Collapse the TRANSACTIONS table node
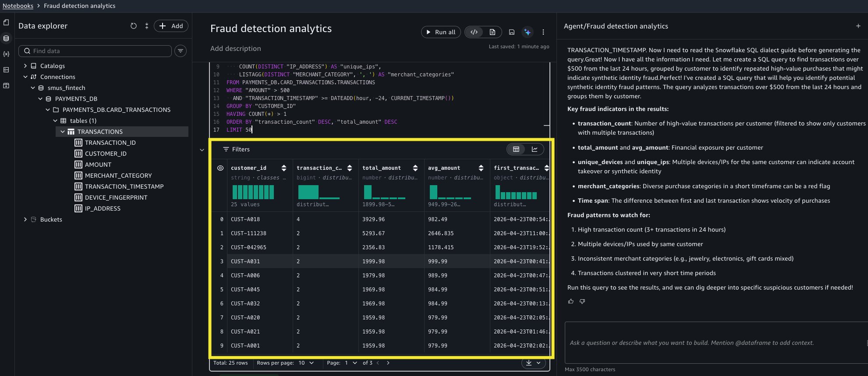Screen dimensions: 868x376 coord(63,132)
